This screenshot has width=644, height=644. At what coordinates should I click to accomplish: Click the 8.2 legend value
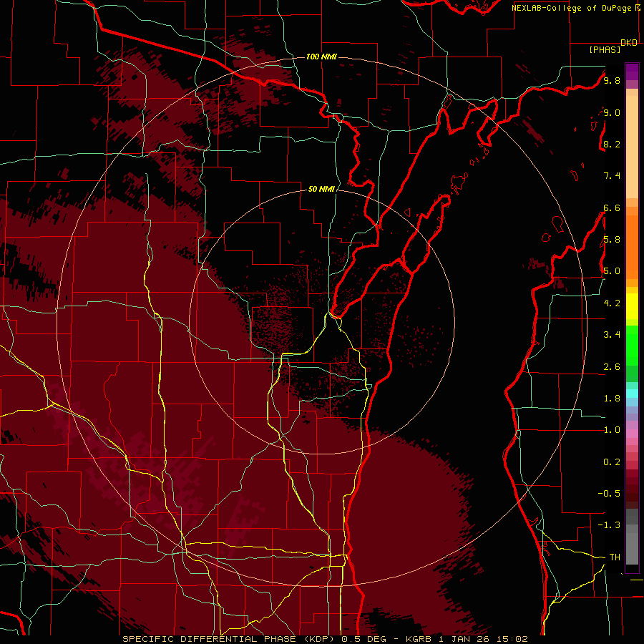pyautogui.click(x=612, y=144)
